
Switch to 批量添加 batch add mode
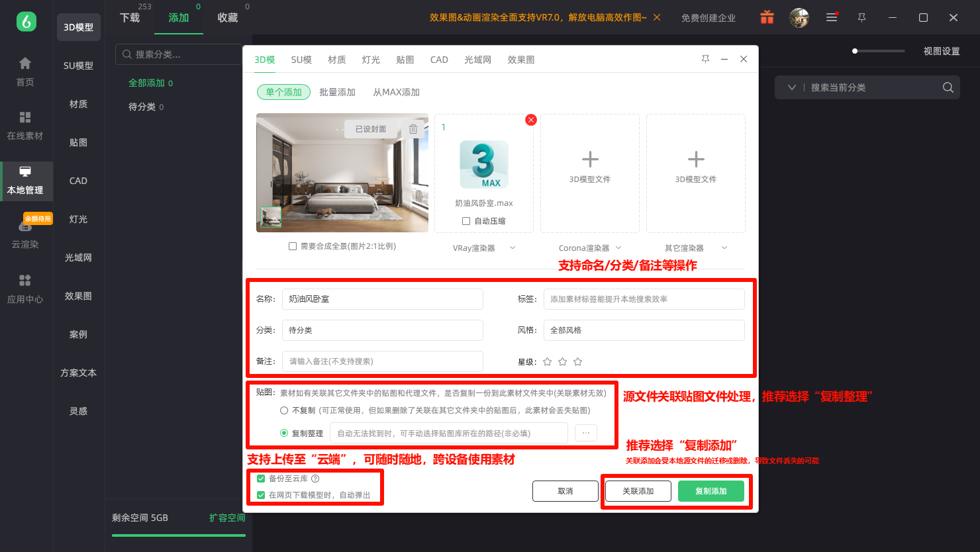point(338,92)
